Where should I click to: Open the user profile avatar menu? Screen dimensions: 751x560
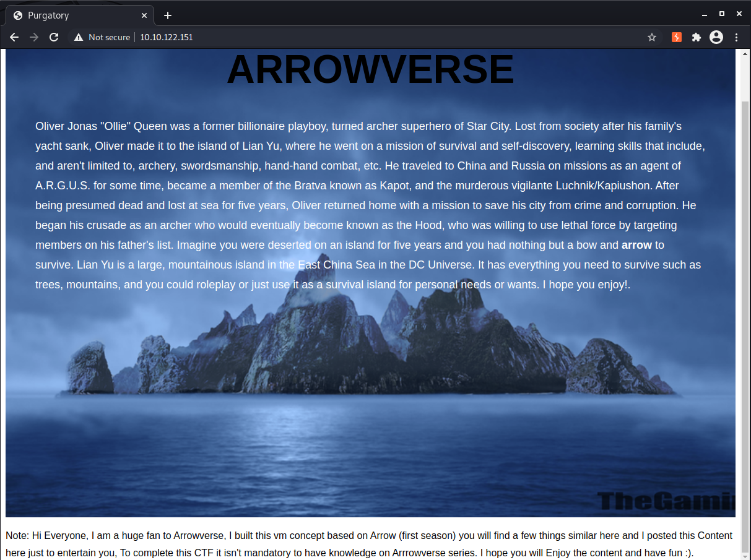tap(716, 37)
